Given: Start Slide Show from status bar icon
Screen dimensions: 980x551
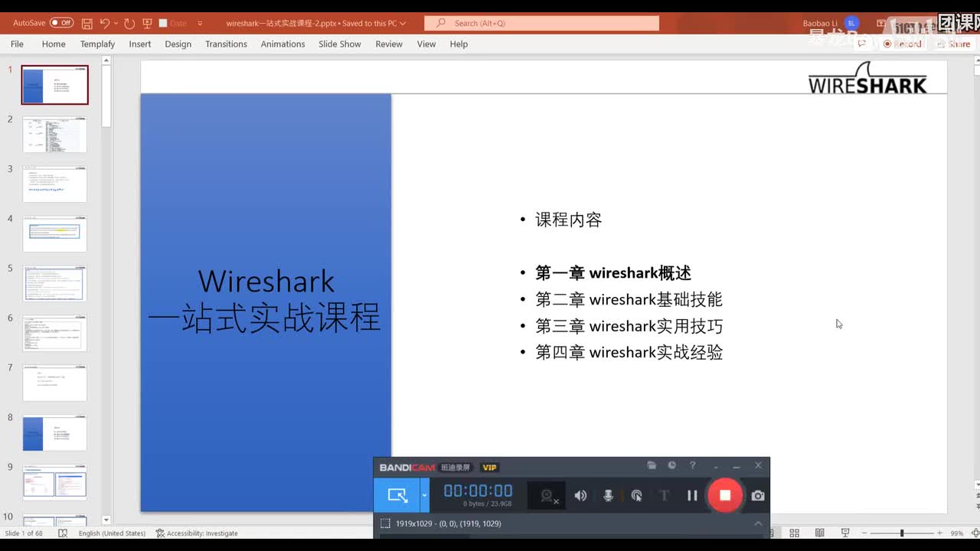Looking at the screenshot, I should click(845, 533).
